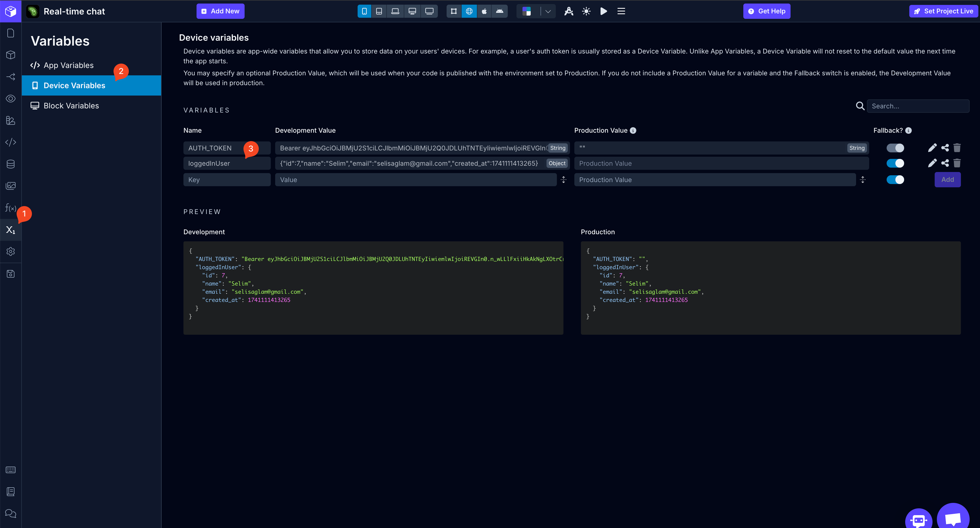The width and height of the screenshot is (980, 528).
Task: Choose the Android platform icon
Action: coord(500,11)
